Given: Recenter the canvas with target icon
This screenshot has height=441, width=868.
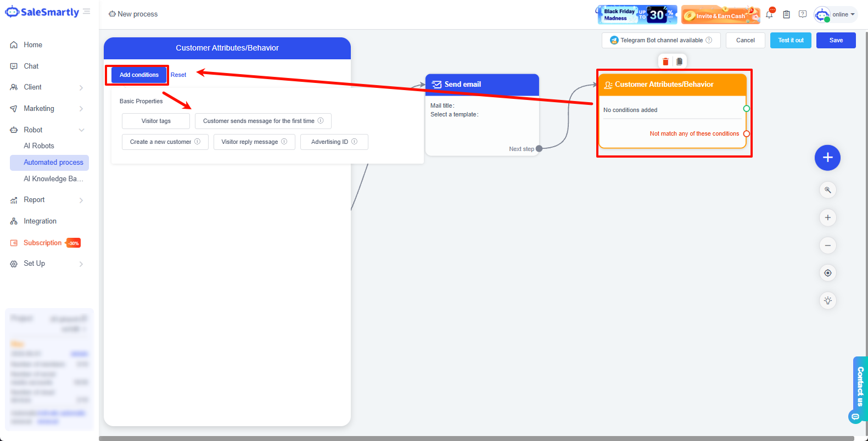Looking at the screenshot, I should pos(827,273).
